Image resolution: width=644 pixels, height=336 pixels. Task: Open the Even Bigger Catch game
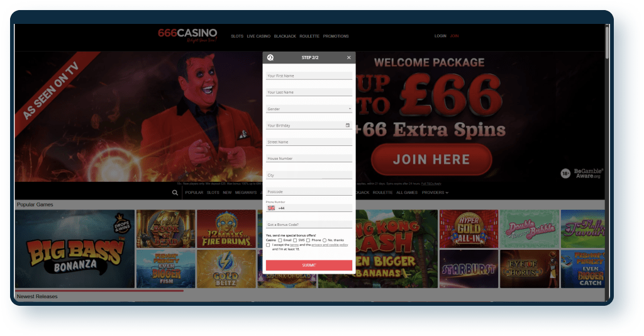coord(583,269)
